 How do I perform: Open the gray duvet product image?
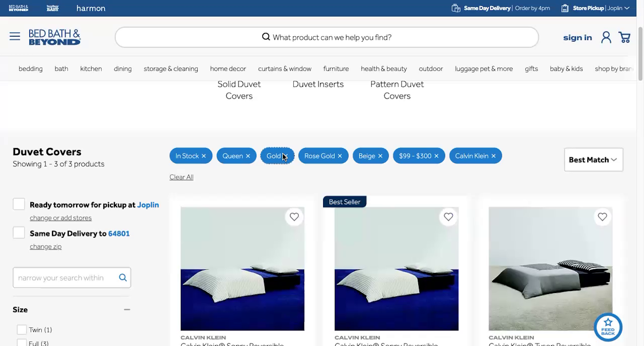point(550,269)
